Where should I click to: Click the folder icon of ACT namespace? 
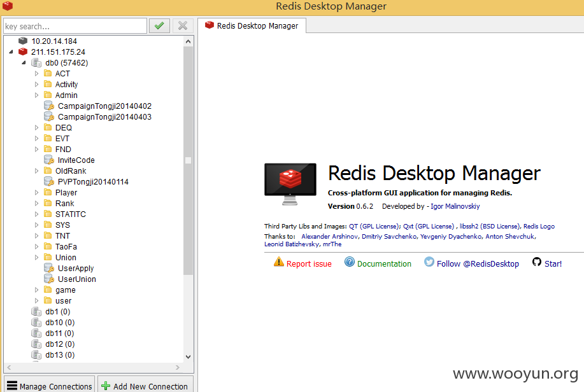tap(48, 73)
